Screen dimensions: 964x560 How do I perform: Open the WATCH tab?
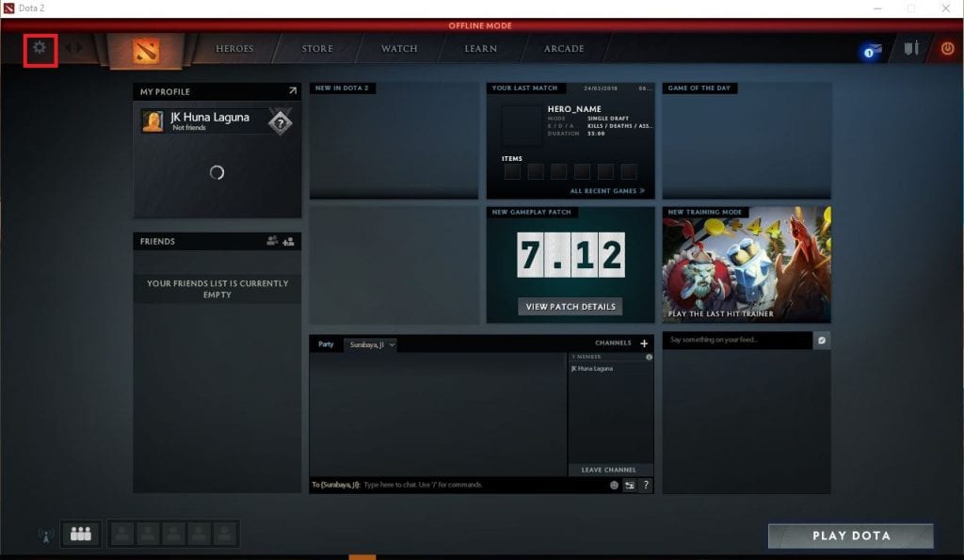coord(399,49)
